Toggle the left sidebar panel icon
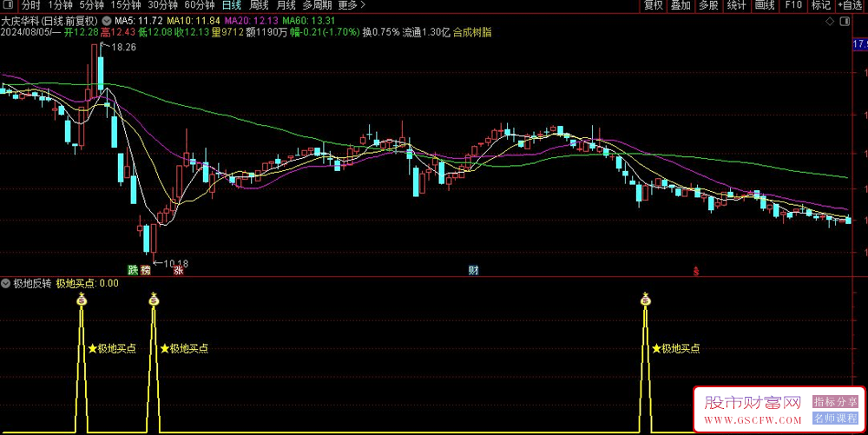This screenshot has width=868, height=435. 8,5
